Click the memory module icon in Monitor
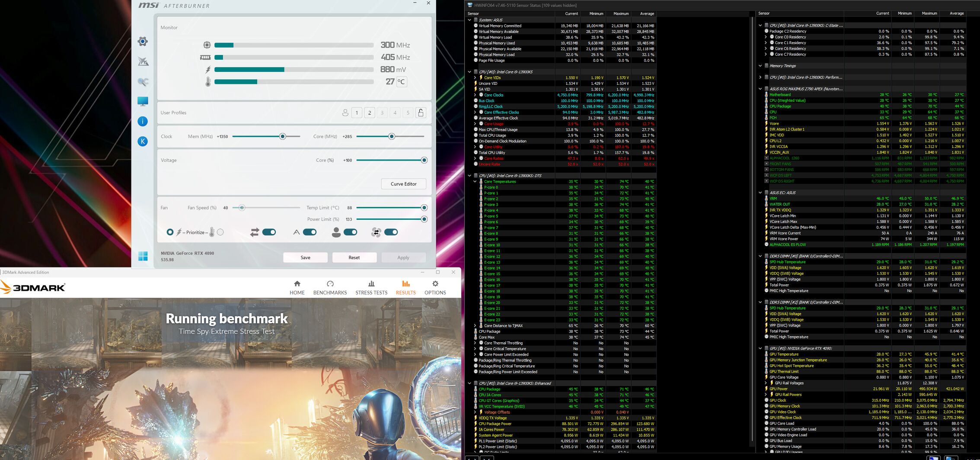Viewport: 980px width, 460px height. [x=205, y=57]
